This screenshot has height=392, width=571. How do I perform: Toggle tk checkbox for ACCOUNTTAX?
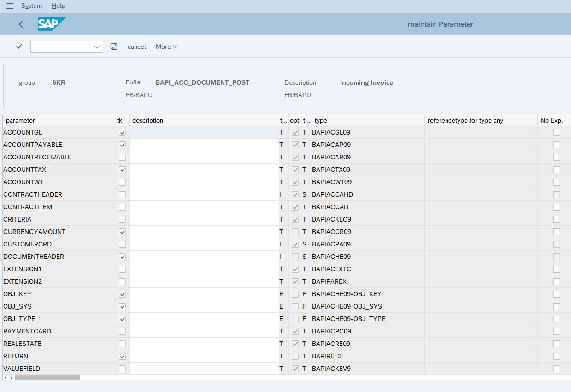coord(122,170)
